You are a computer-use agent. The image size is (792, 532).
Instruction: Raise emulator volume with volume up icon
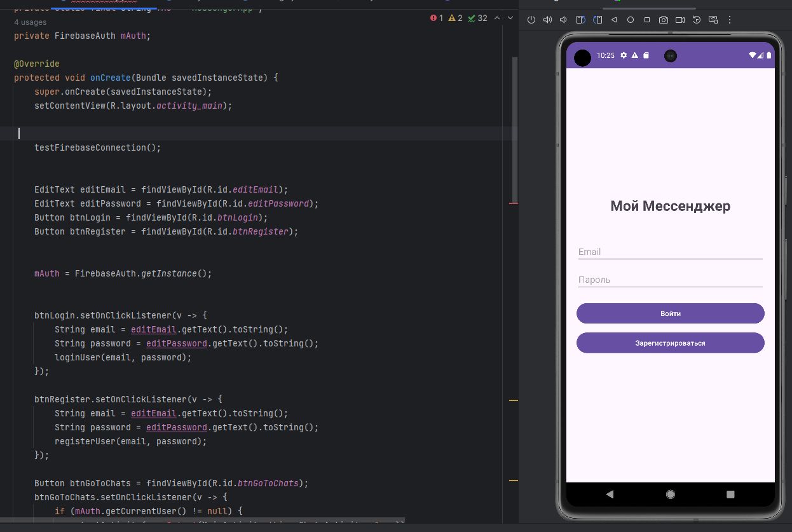[x=548, y=20]
